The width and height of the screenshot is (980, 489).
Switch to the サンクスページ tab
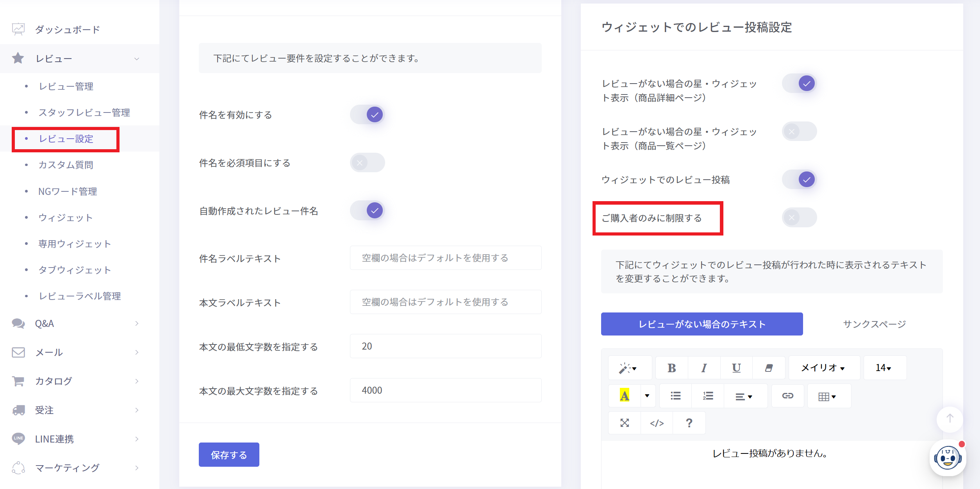(x=874, y=324)
